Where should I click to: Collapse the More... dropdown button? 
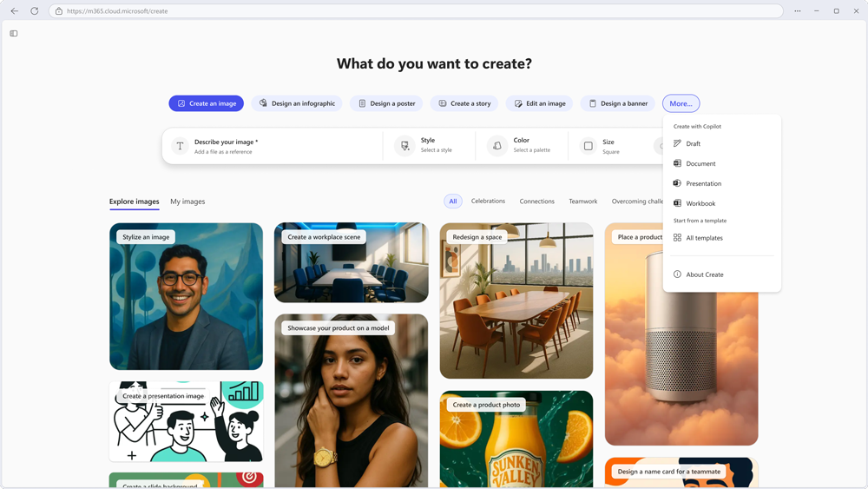(x=681, y=103)
